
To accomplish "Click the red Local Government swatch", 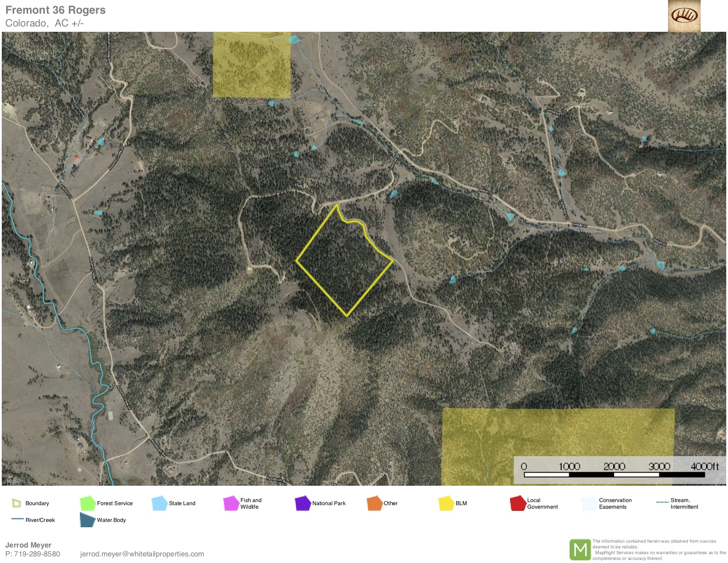I will click(518, 503).
